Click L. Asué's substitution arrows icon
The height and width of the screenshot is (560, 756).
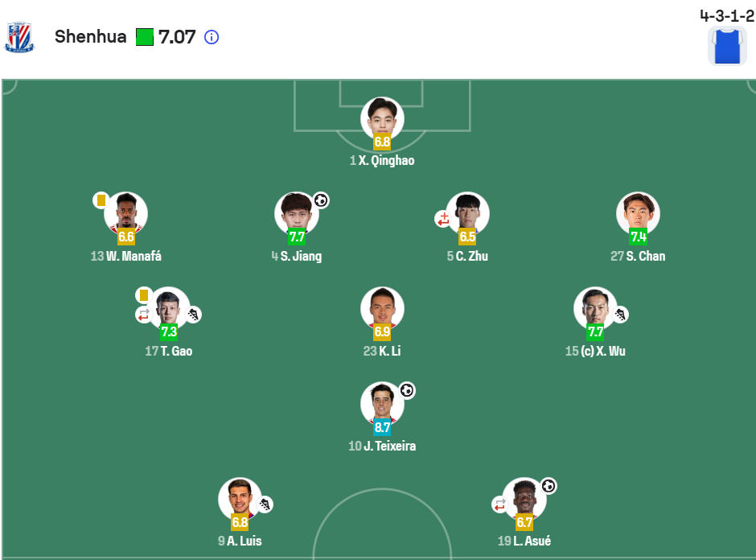[x=500, y=504]
